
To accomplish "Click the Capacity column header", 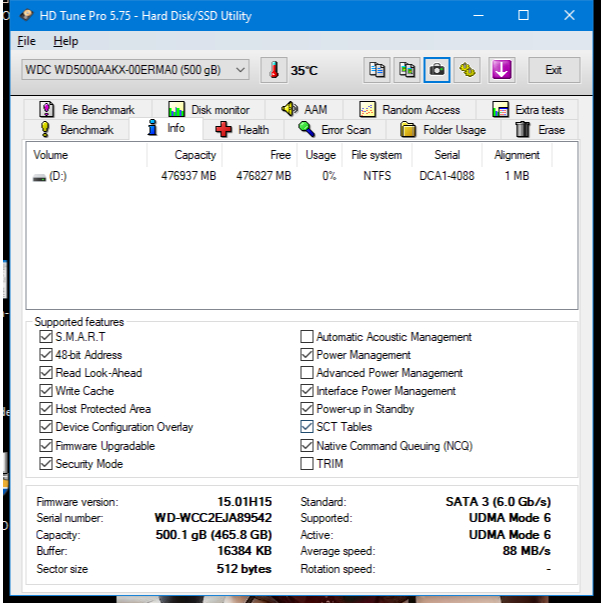I will (x=195, y=155).
